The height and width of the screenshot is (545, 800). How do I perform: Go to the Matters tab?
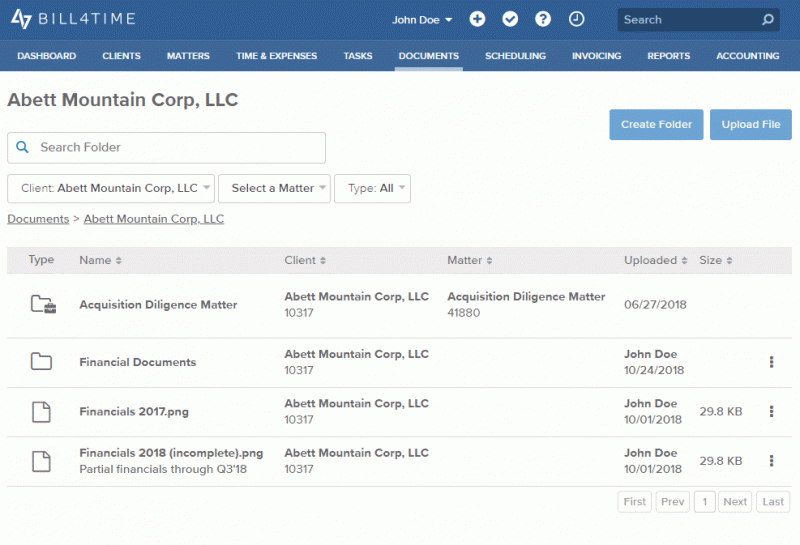click(188, 56)
